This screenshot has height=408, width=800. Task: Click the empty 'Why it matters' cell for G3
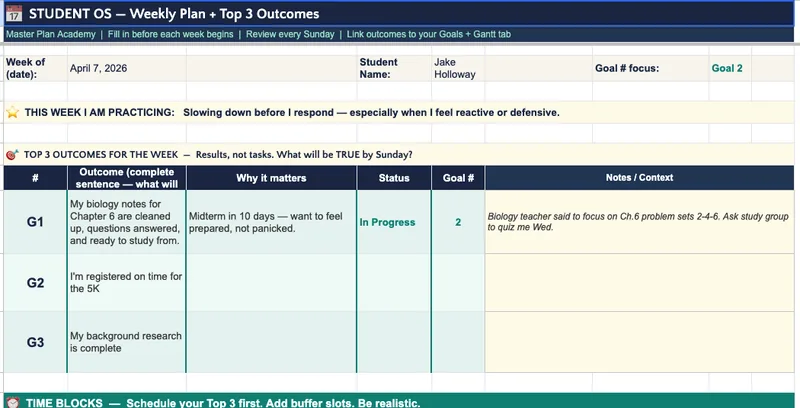271,342
